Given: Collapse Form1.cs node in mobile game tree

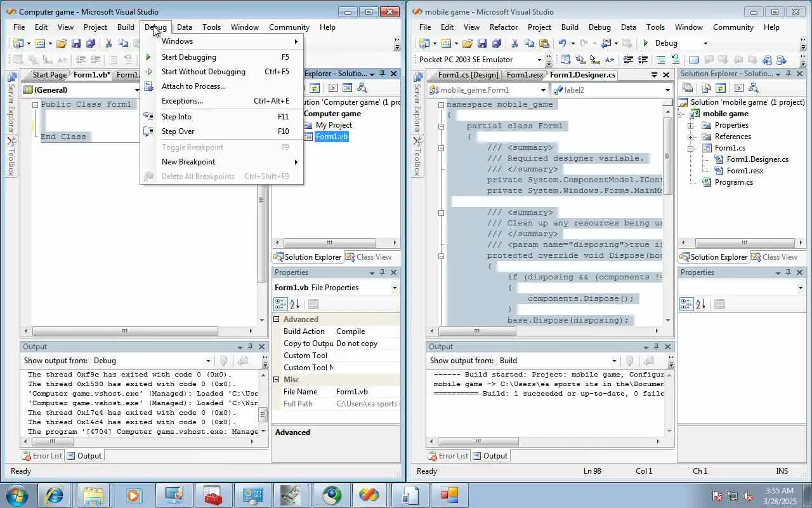Looking at the screenshot, I should click(x=690, y=148).
